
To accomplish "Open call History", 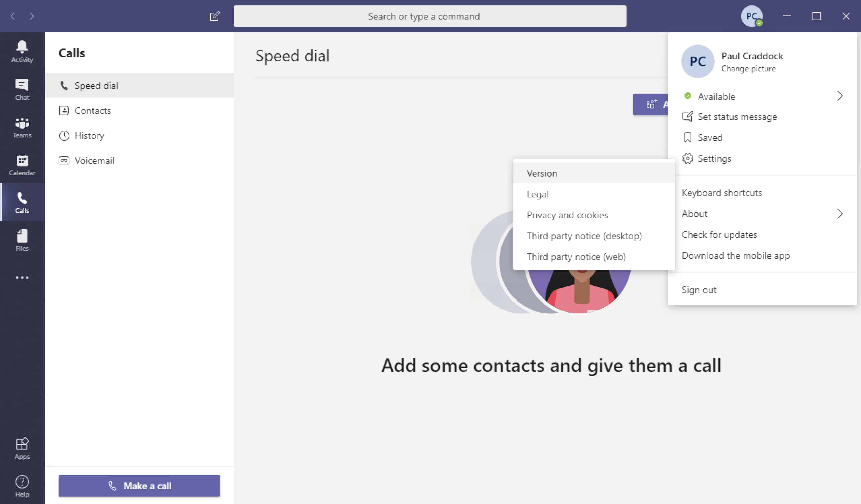I will point(139,136).
